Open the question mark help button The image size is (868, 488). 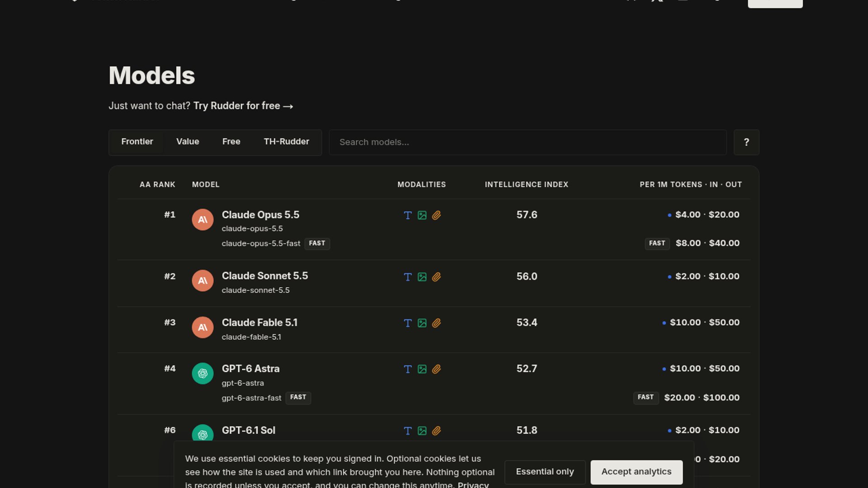[746, 142]
